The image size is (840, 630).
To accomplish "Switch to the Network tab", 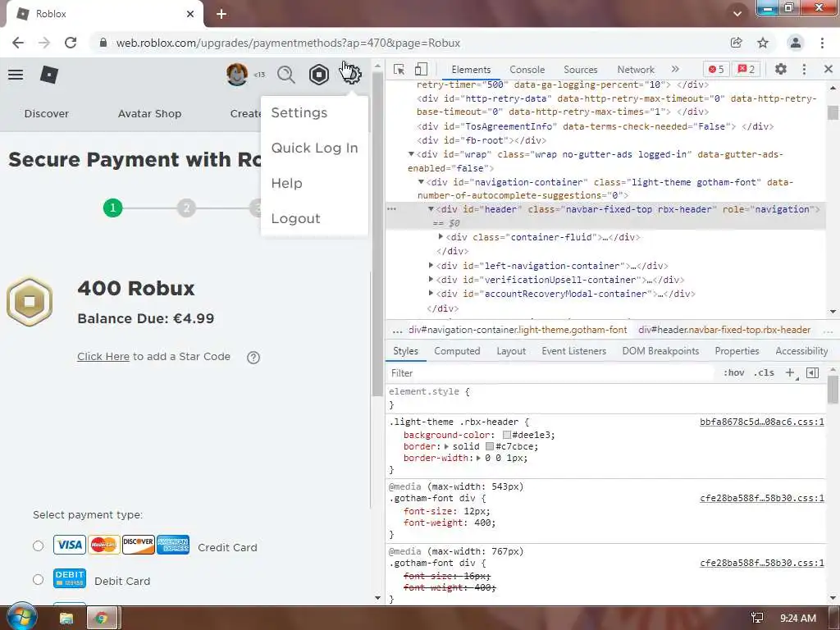I will coord(636,70).
